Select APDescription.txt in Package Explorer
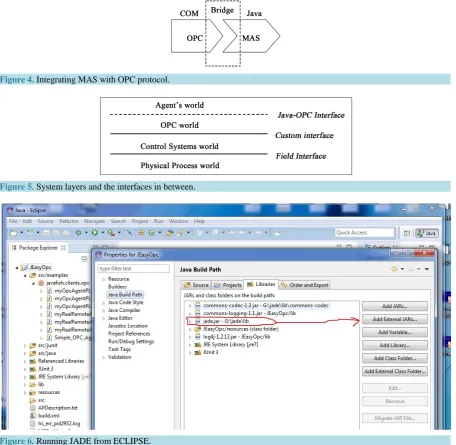456x445 pixels. click(58, 408)
